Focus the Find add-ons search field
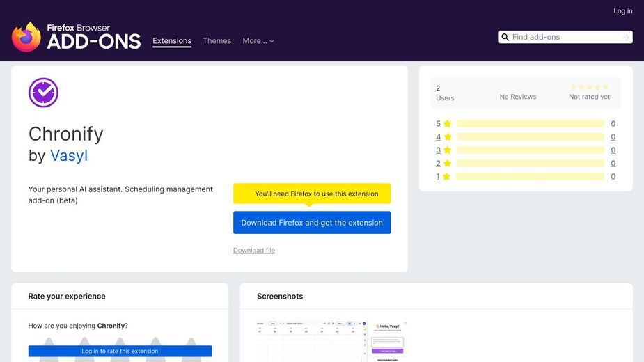Image resolution: width=644 pixels, height=362 pixels. pyautogui.click(x=565, y=37)
